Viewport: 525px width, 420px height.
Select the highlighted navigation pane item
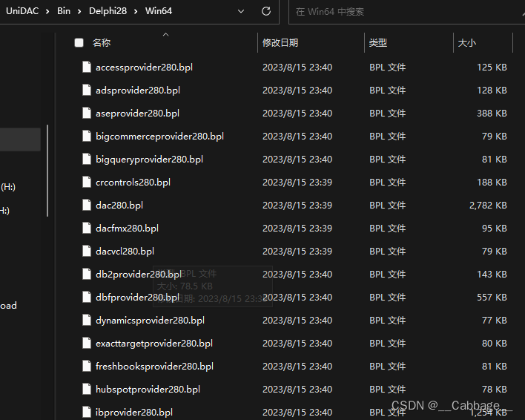(20, 139)
